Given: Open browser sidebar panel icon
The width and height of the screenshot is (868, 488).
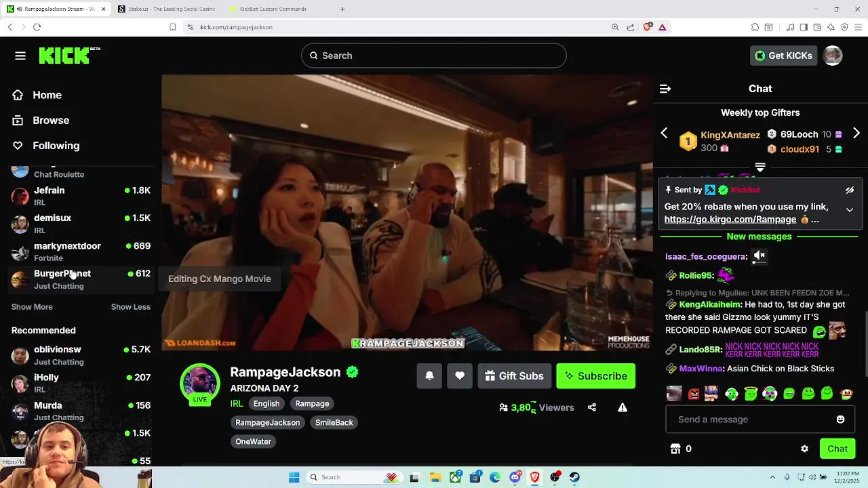Looking at the screenshot, I should [x=804, y=27].
